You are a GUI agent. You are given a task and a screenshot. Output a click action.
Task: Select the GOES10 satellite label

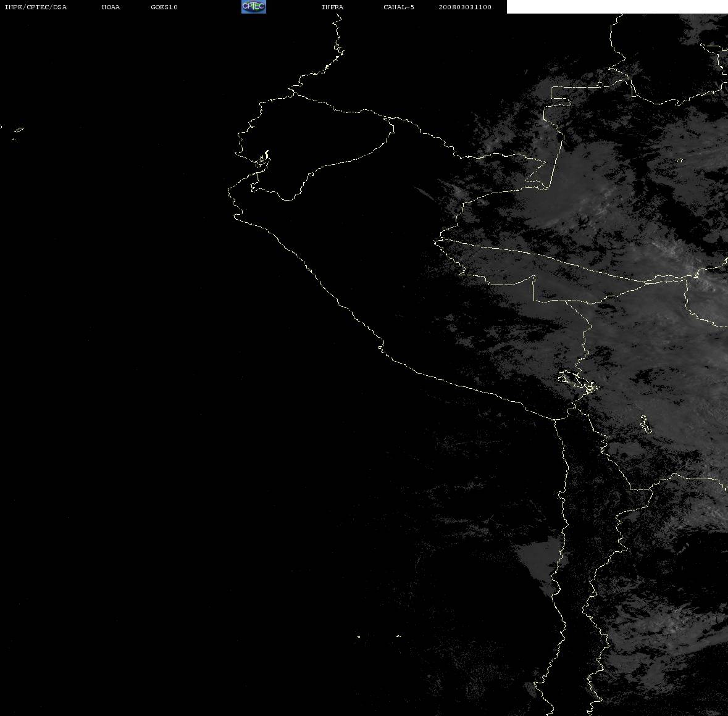tap(164, 7)
